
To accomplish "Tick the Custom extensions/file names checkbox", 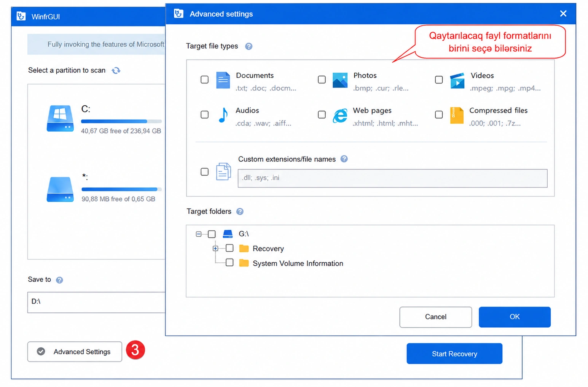I will [205, 172].
